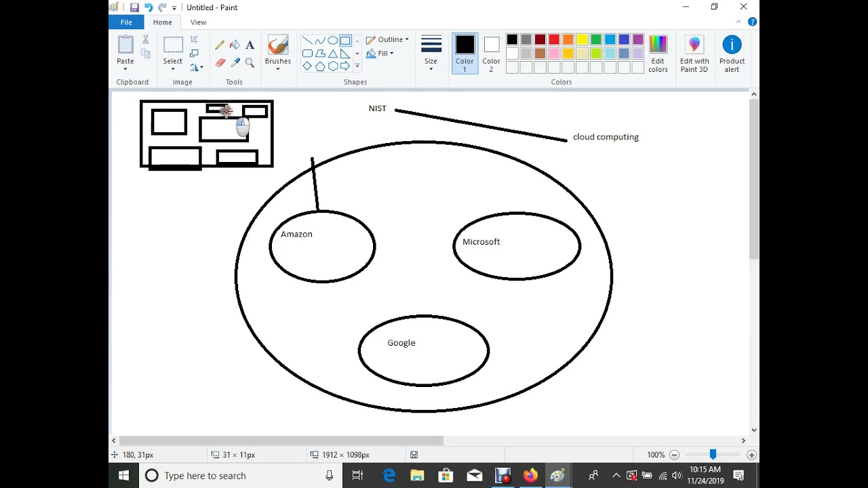868x488 pixels.
Task: Choose the Polygon shape
Action: (320, 54)
